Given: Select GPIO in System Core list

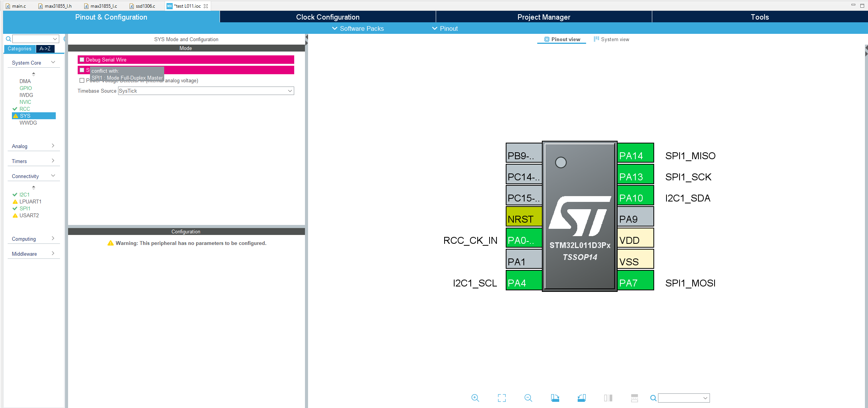Looking at the screenshot, I should pyautogui.click(x=26, y=88).
